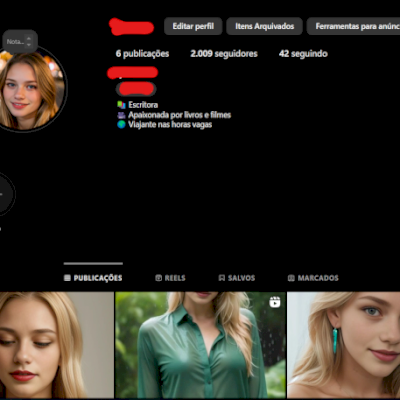Click the Nota bubble above profile photo
This screenshot has width=400, height=400.
[x=20, y=42]
